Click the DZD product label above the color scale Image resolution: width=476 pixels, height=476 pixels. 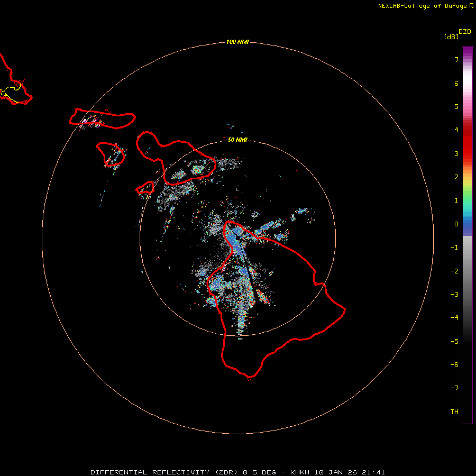click(465, 32)
